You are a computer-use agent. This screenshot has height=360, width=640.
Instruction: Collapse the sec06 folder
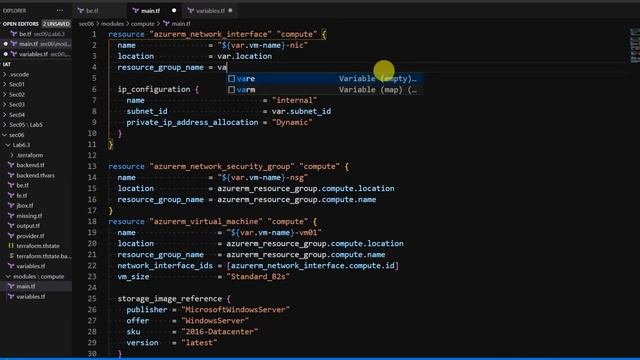pos(16,135)
